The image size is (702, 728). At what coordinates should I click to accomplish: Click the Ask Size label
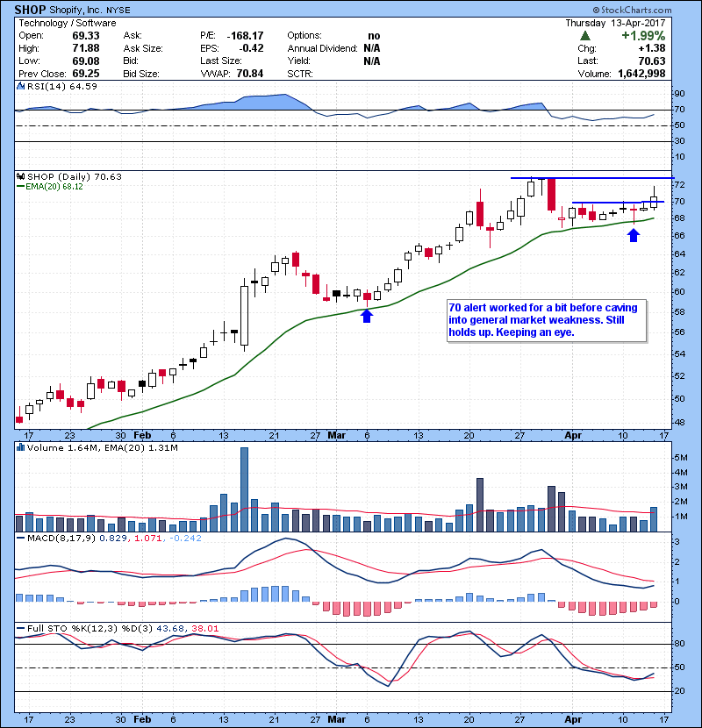143,48
